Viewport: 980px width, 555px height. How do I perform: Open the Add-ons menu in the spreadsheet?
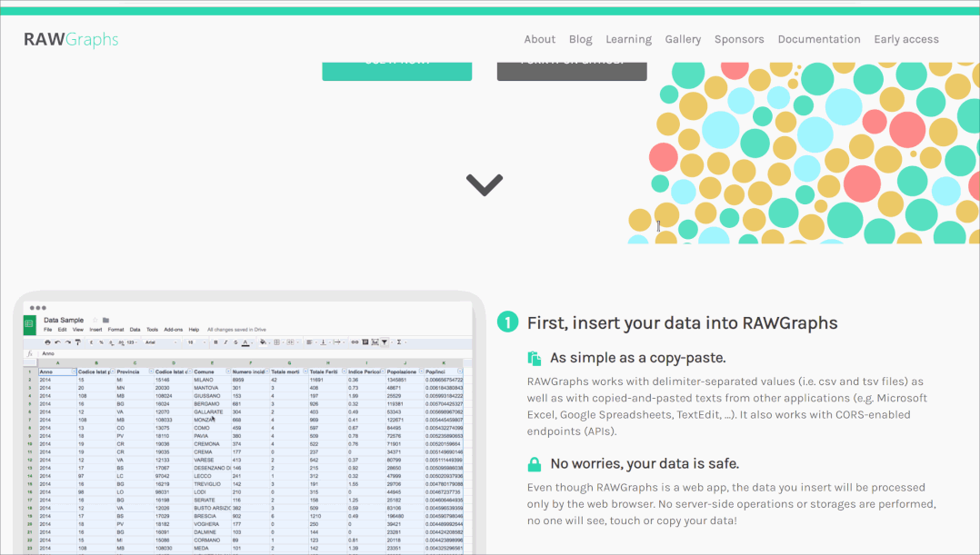[173, 330]
